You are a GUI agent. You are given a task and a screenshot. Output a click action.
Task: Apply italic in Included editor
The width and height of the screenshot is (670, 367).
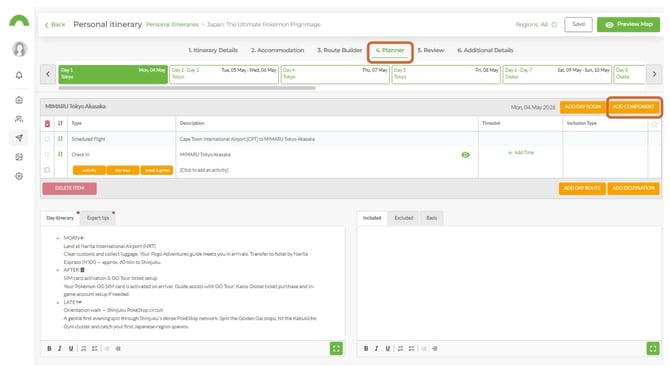[376, 349]
